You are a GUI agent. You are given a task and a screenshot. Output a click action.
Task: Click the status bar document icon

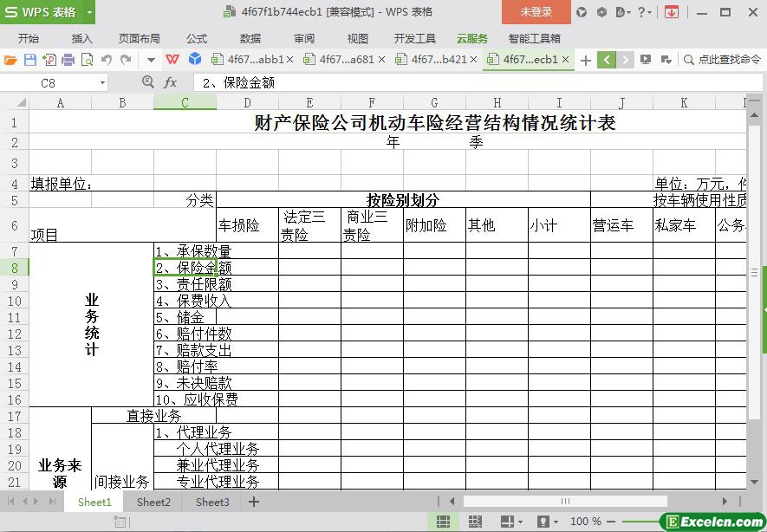click(x=120, y=522)
